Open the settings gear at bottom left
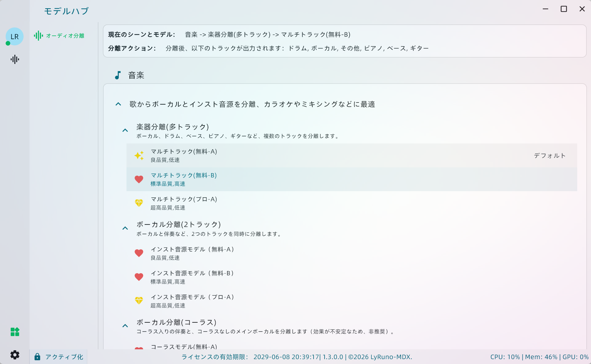Viewport: 591px width, 364px height. pos(15,355)
